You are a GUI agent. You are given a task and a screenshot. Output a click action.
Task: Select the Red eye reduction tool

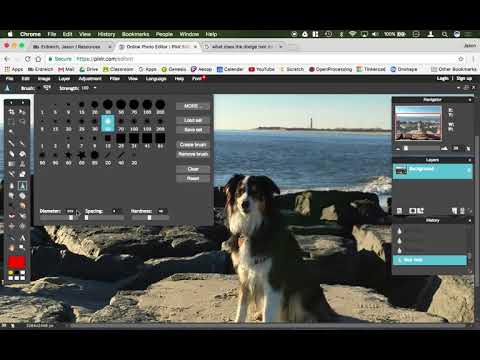(x=11, y=216)
